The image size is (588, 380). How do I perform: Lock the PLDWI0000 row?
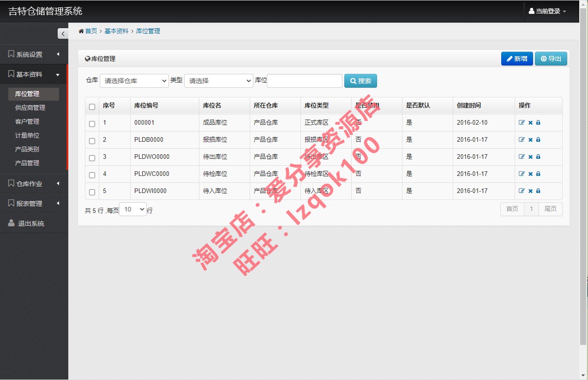click(x=538, y=191)
